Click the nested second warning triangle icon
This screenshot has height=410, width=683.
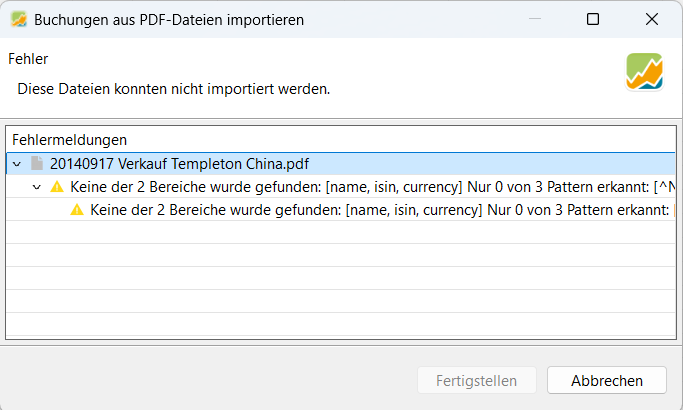click(77, 210)
